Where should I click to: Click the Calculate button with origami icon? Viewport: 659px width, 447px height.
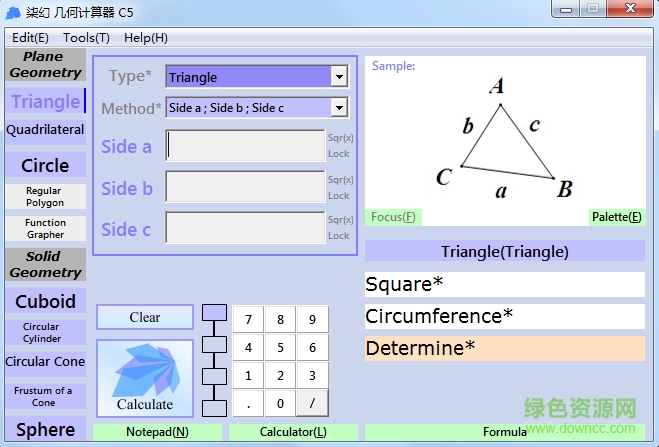145,379
